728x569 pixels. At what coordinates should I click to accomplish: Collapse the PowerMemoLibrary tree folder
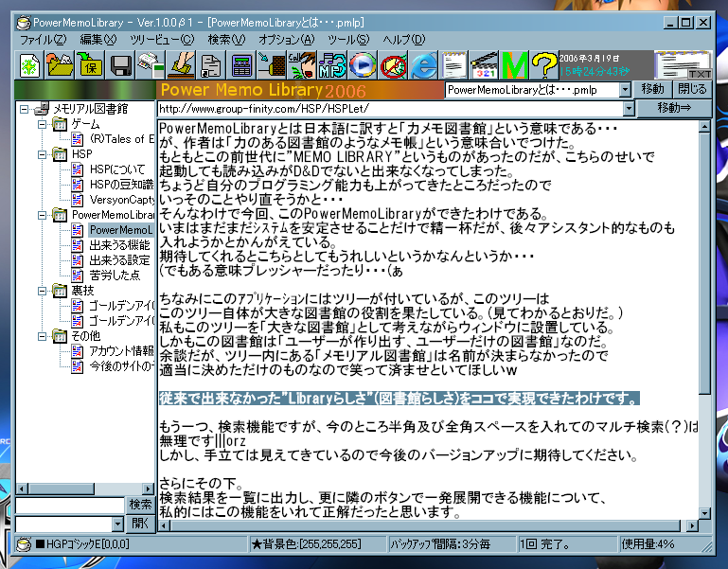click(x=42, y=216)
